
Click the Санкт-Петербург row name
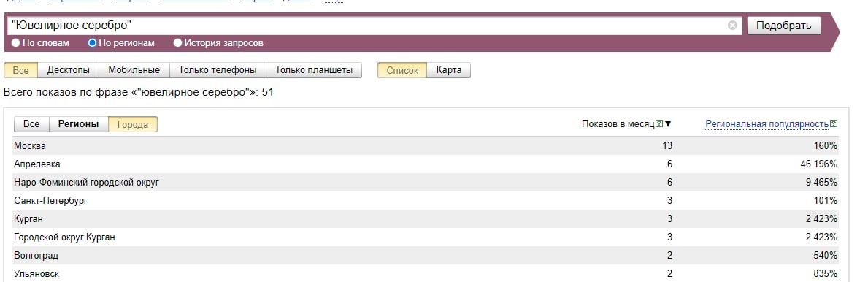point(51,201)
